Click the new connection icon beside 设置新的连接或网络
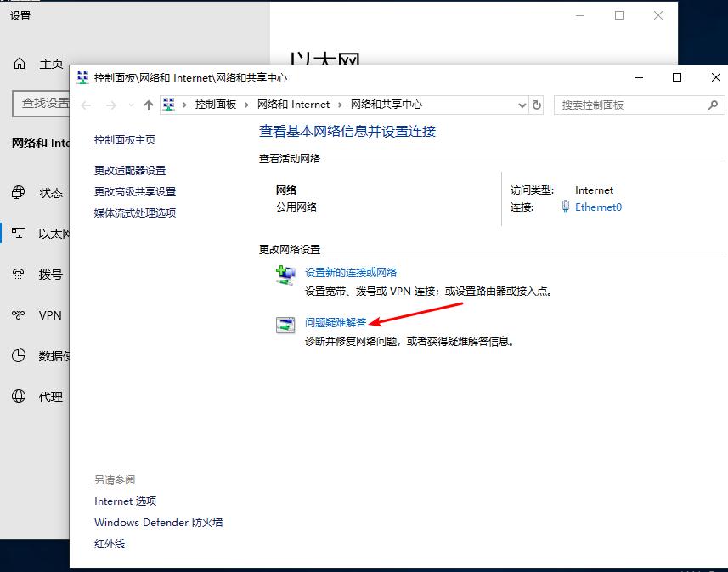This screenshot has width=728, height=572. coord(285,274)
